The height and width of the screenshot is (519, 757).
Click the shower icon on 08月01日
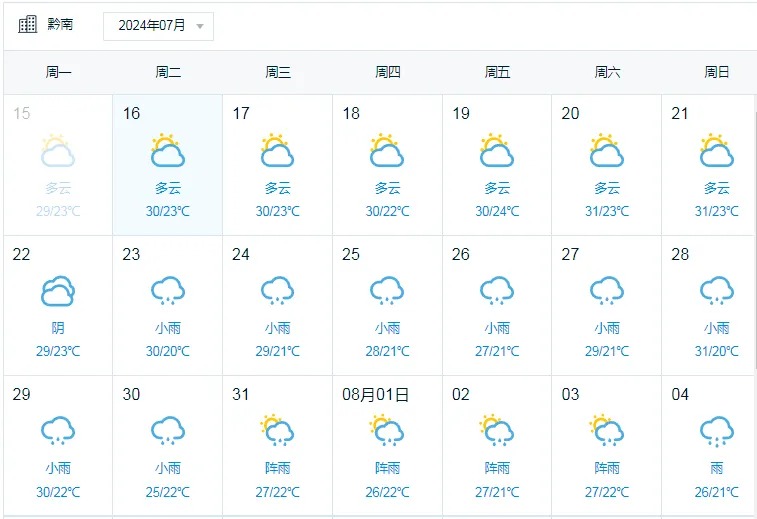click(x=387, y=431)
